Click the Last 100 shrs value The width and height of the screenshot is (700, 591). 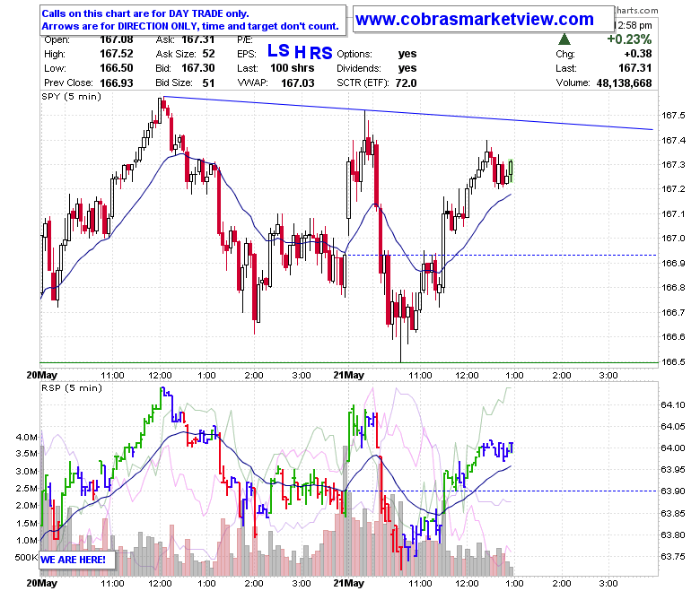(292, 68)
